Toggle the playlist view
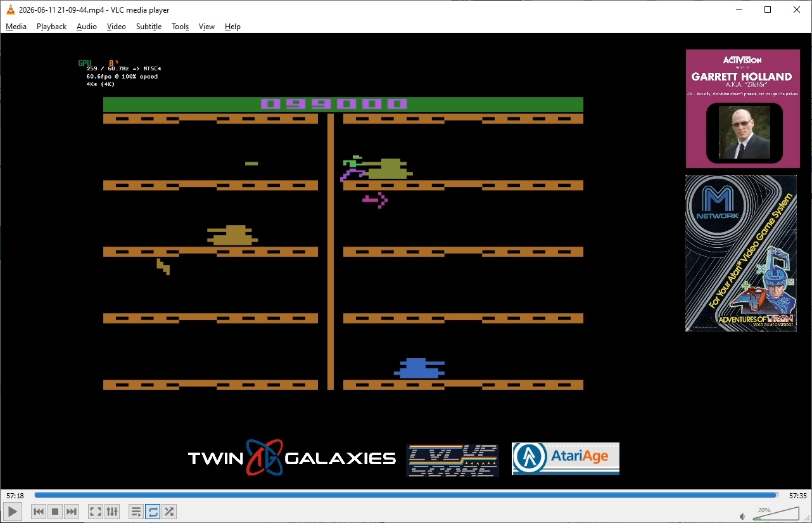Image resolution: width=812 pixels, height=523 pixels. pos(136,512)
